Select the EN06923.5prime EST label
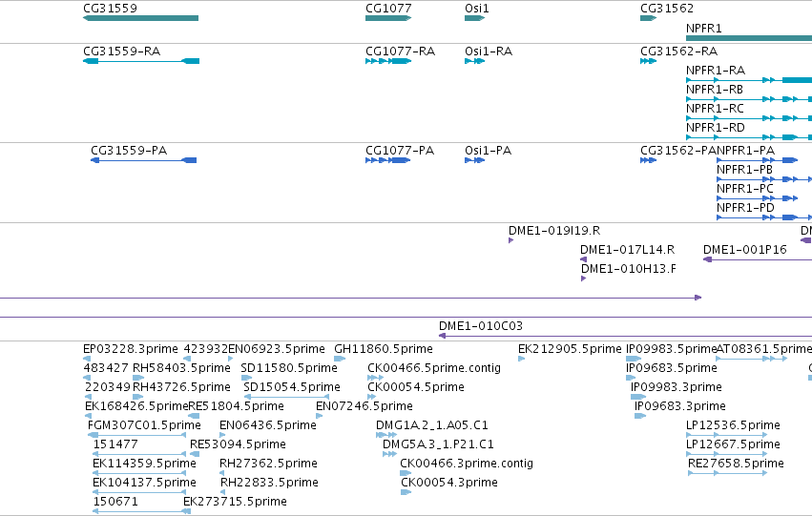Screen dimensions: 812x516 pyautogui.click(x=277, y=349)
